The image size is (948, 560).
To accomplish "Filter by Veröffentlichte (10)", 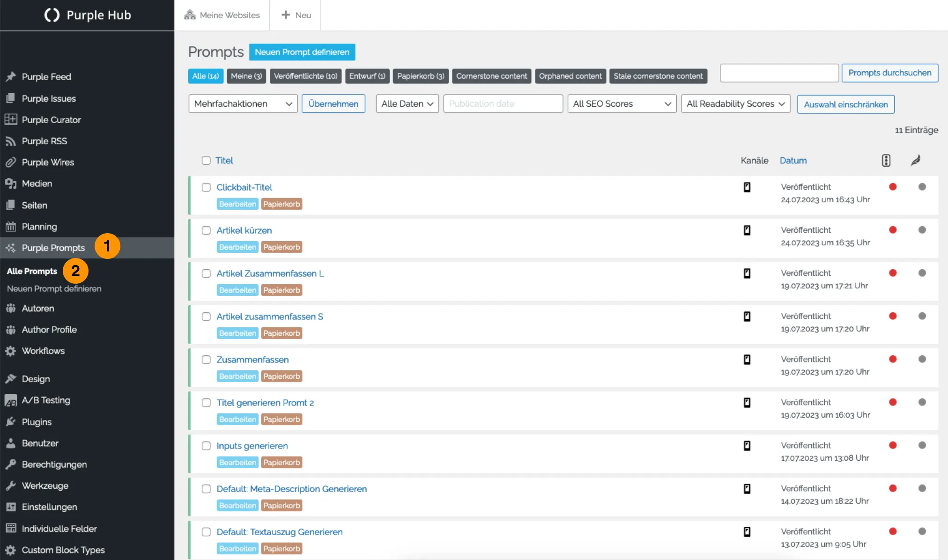I will coord(306,76).
